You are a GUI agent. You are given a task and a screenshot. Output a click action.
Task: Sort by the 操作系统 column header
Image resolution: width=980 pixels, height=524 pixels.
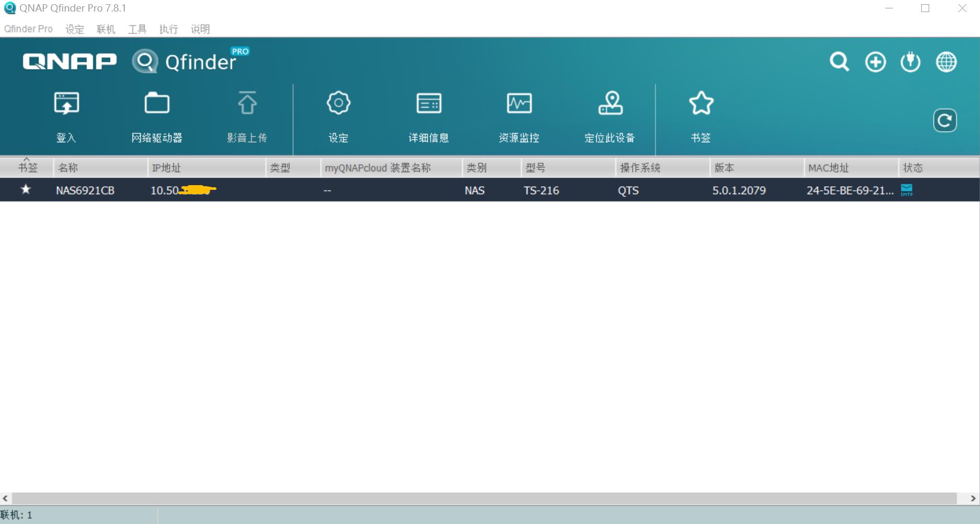click(x=662, y=168)
